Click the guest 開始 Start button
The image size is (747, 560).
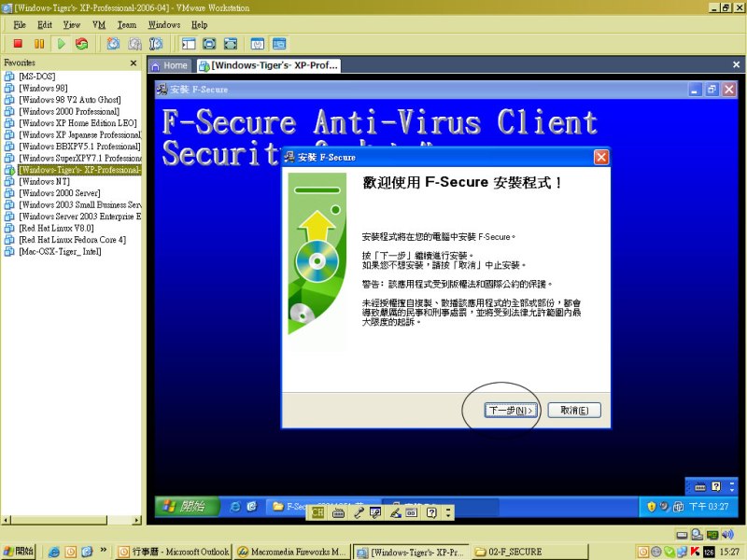(x=188, y=506)
